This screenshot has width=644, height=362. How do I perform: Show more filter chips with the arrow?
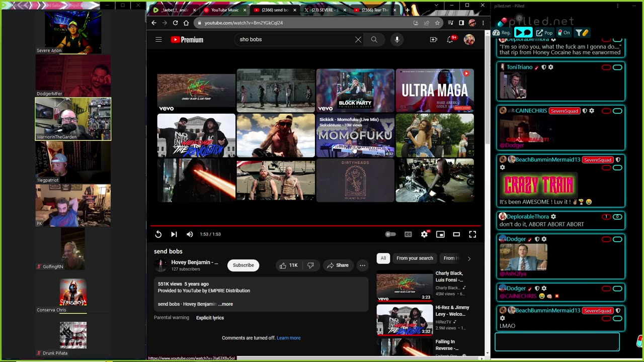pos(469,258)
